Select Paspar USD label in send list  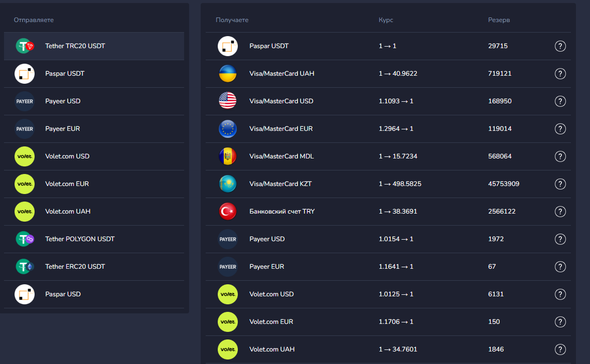[63, 294]
